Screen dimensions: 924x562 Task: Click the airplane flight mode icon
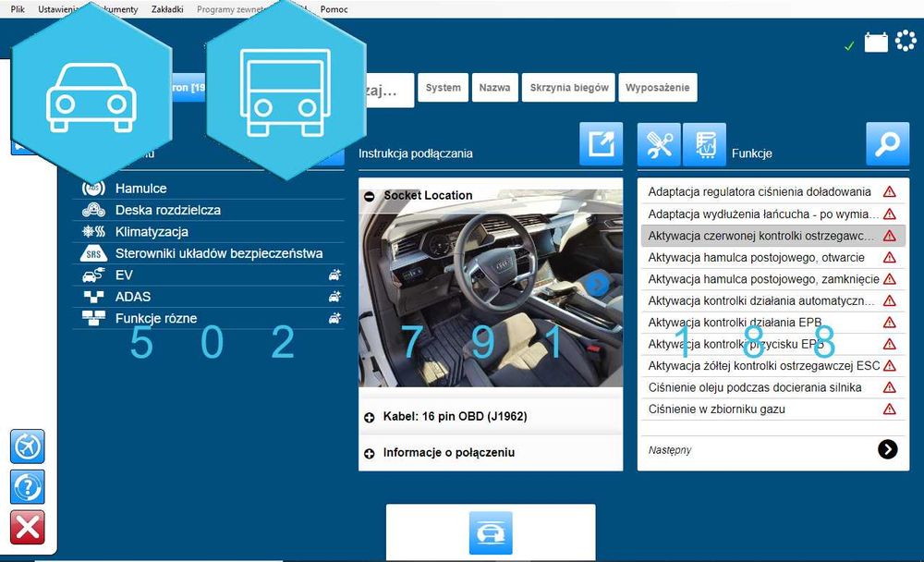pos(27,446)
